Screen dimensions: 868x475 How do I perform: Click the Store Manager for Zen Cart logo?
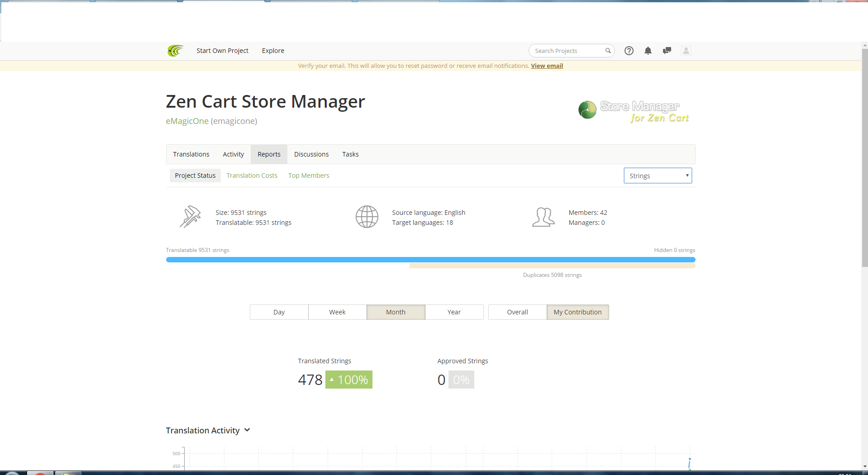[x=634, y=111]
